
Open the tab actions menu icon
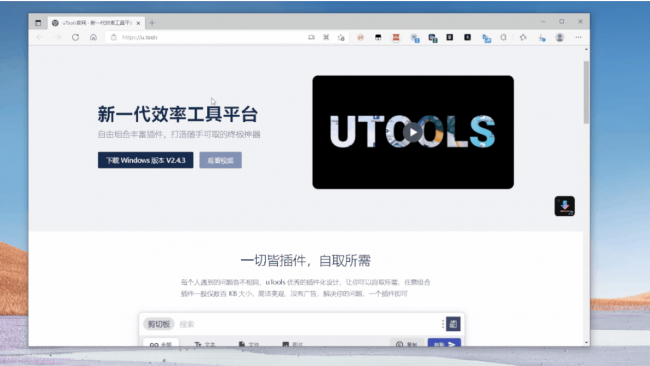(x=38, y=23)
